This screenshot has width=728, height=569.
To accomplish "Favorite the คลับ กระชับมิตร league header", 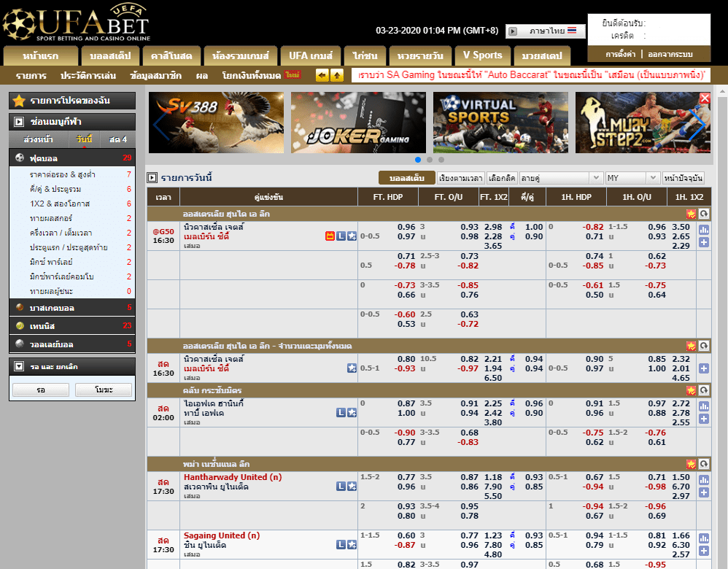I will [x=691, y=390].
